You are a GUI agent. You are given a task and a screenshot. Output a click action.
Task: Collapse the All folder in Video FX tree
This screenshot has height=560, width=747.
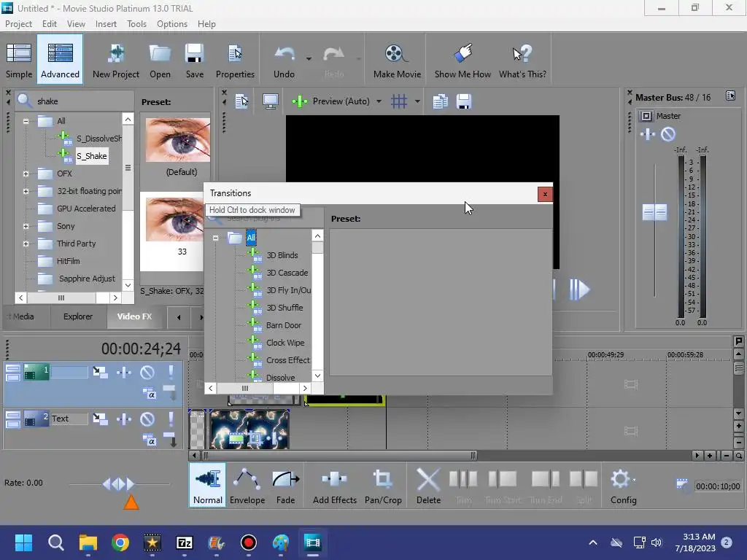26,121
